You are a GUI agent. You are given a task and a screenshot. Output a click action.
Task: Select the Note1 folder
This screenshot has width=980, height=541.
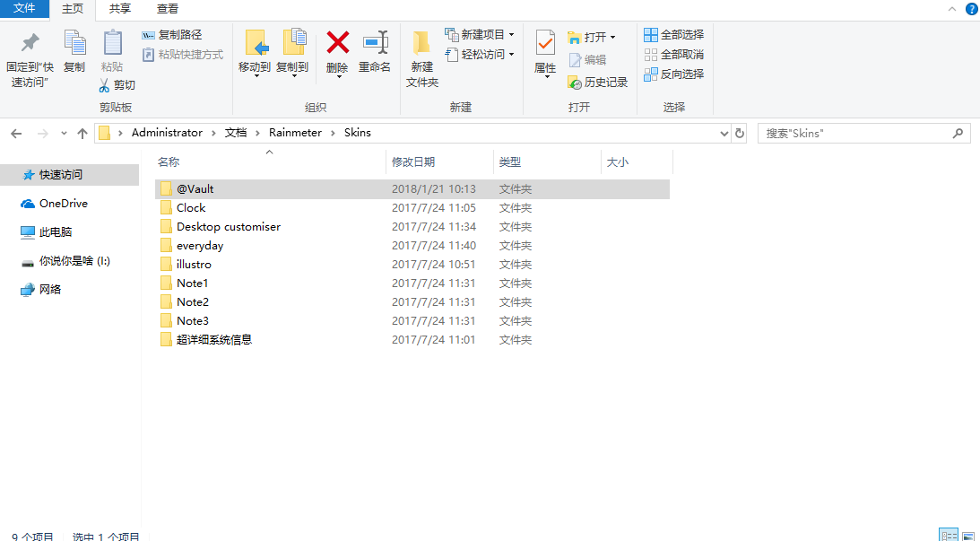[412, 283]
